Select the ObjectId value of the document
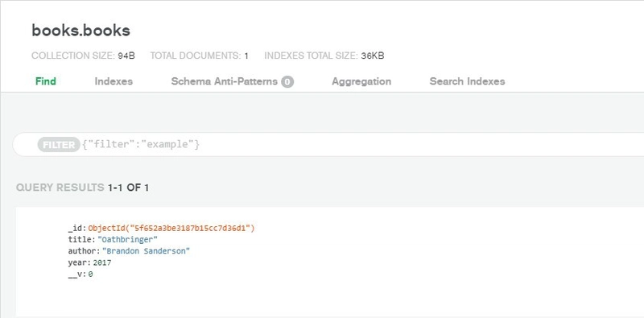The height and width of the screenshot is (318, 644). coord(171,228)
